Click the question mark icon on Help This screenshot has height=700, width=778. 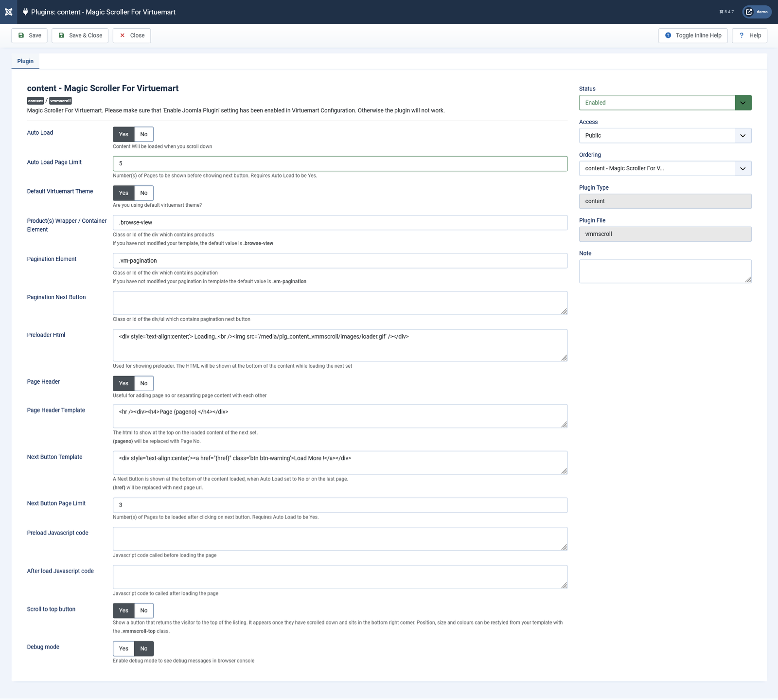point(742,36)
